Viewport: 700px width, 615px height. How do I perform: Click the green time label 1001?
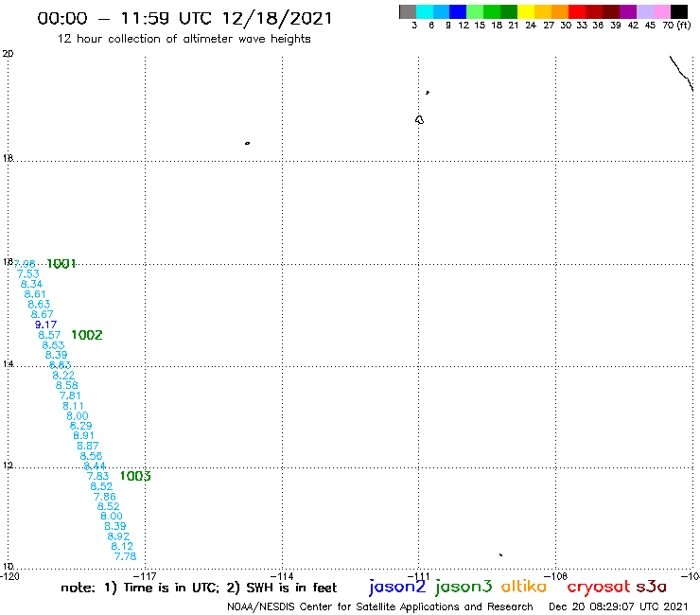[61, 264]
